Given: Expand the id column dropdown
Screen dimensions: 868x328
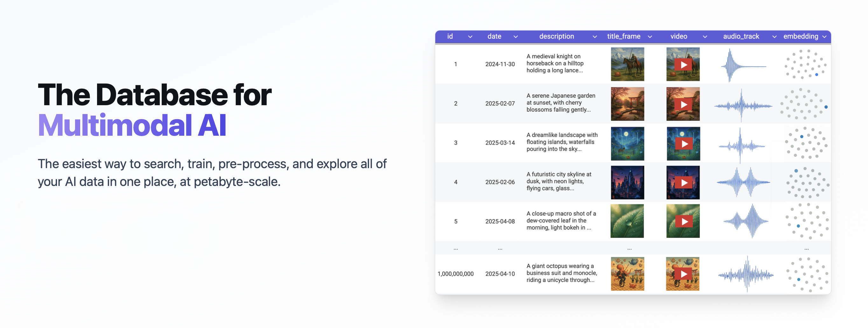Looking at the screenshot, I should [470, 37].
